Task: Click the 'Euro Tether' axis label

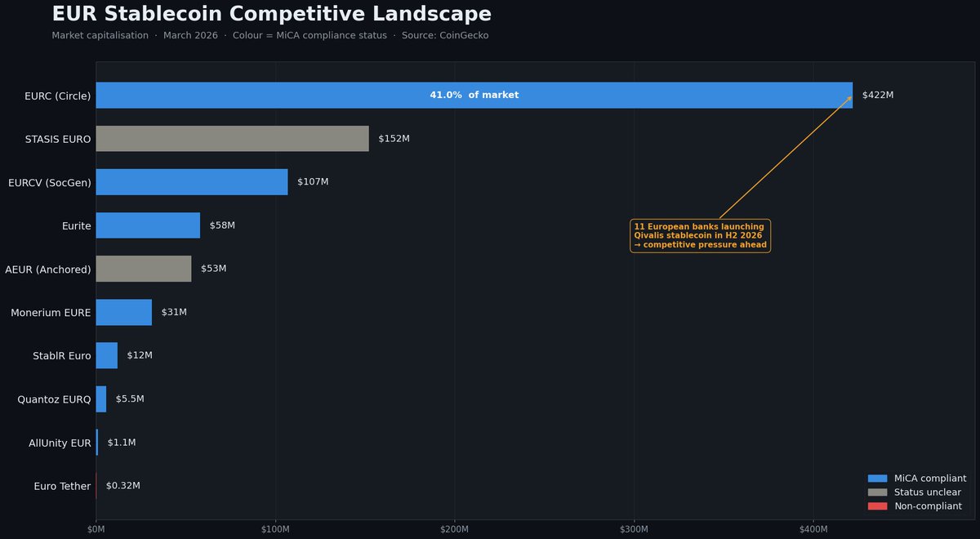Action: pyautogui.click(x=62, y=487)
